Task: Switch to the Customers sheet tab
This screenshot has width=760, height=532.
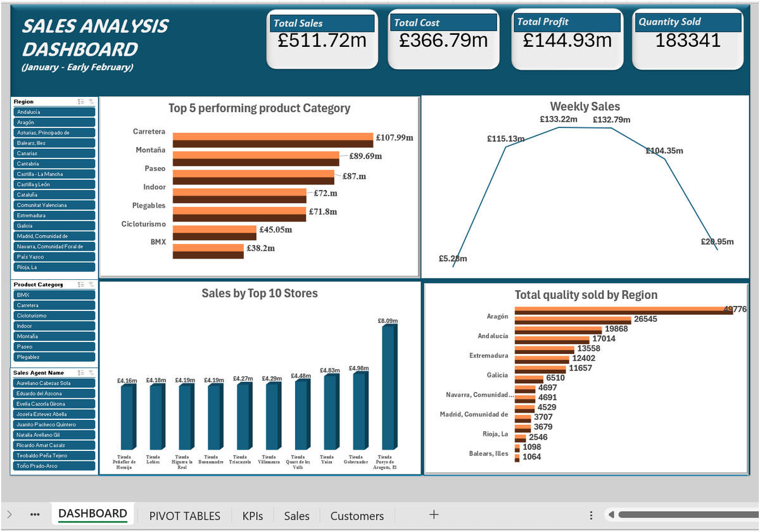Action: coord(357,516)
